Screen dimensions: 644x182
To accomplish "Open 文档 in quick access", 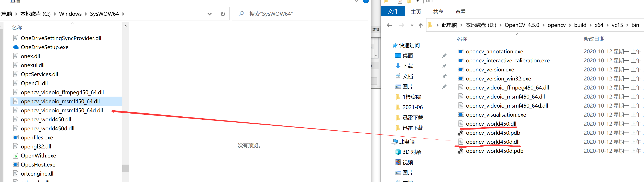I will pos(408,76).
